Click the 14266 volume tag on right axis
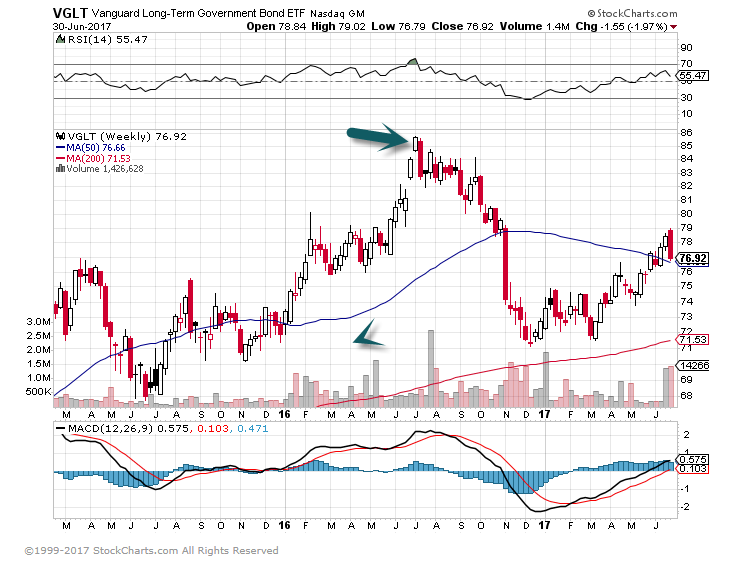 point(694,366)
